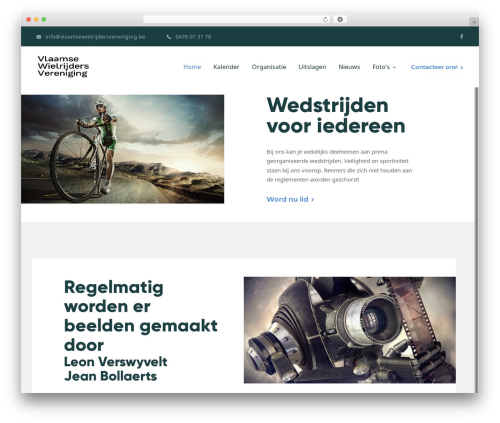Open the Nieuws page
Screen dimensions: 500x423
[349, 67]
